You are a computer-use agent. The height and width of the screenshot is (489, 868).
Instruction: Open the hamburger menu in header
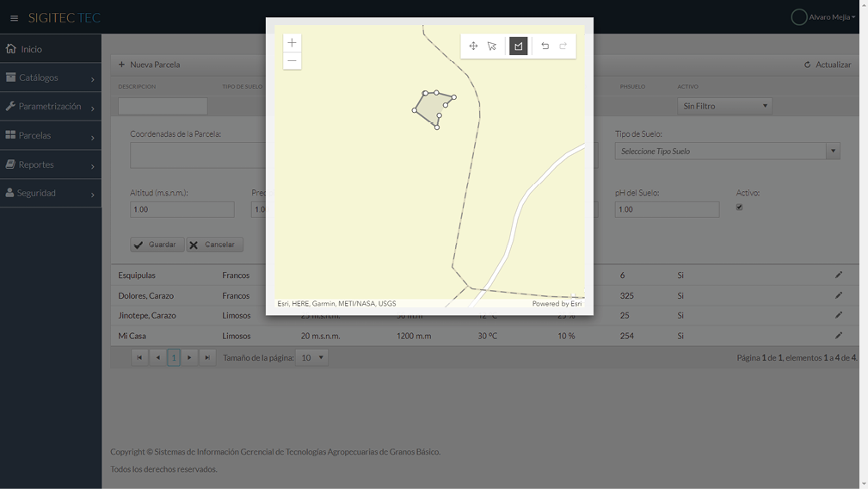14,18
